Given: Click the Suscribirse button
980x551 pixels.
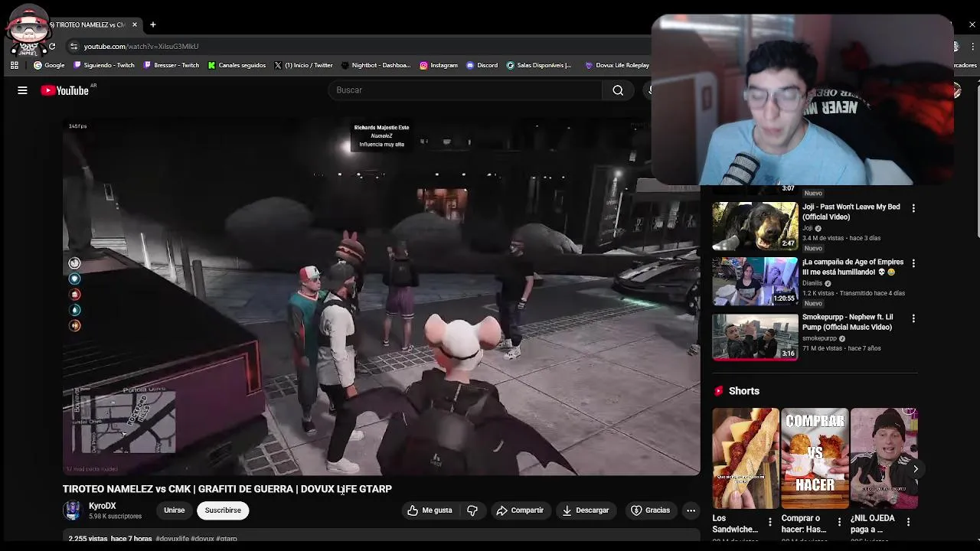Looking at the screenshot, I should [223, 510].
